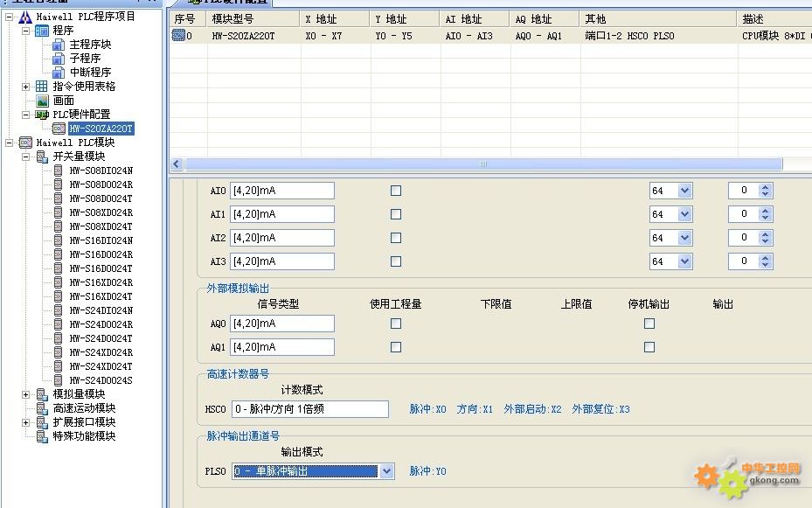Click the module icon beside HW-S08DI024N
Viewport: 812px width, 508px height.
click(x=59, y=170)
